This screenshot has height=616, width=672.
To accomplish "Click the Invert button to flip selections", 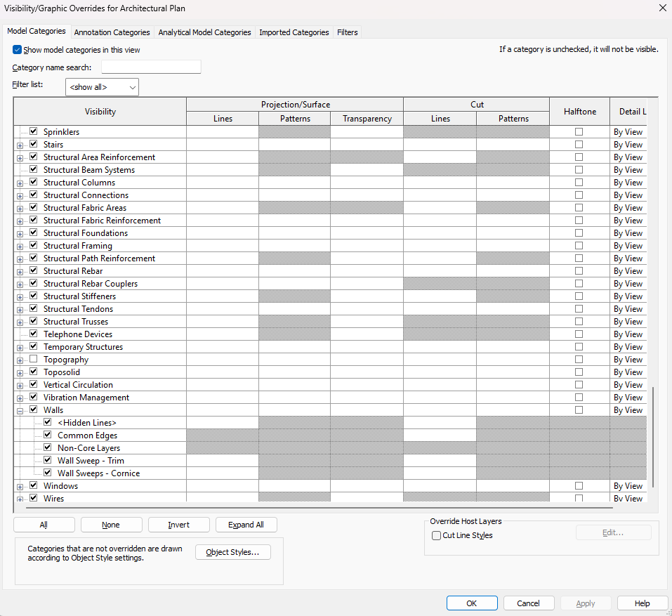I will coord(178,524).
